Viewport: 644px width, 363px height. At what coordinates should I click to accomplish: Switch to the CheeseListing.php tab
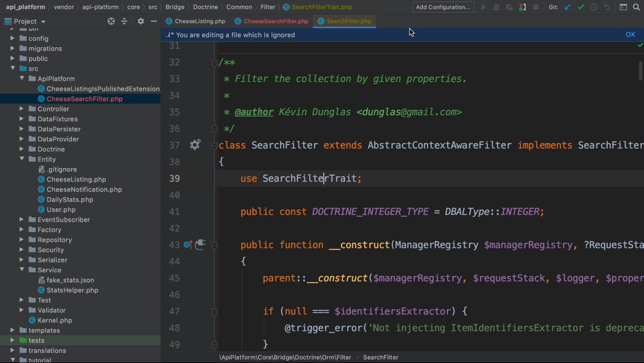point(195,22)
